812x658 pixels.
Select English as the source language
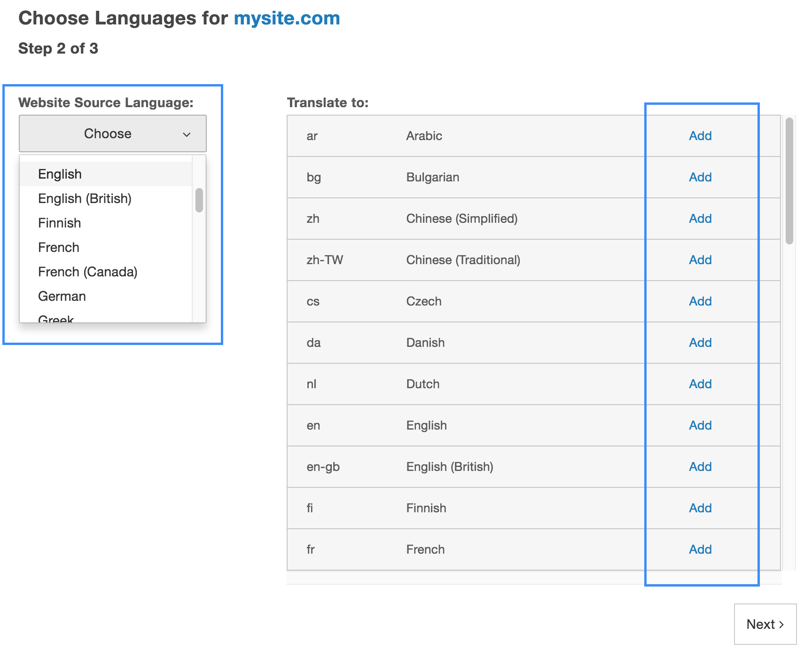(x=60, y=174)
